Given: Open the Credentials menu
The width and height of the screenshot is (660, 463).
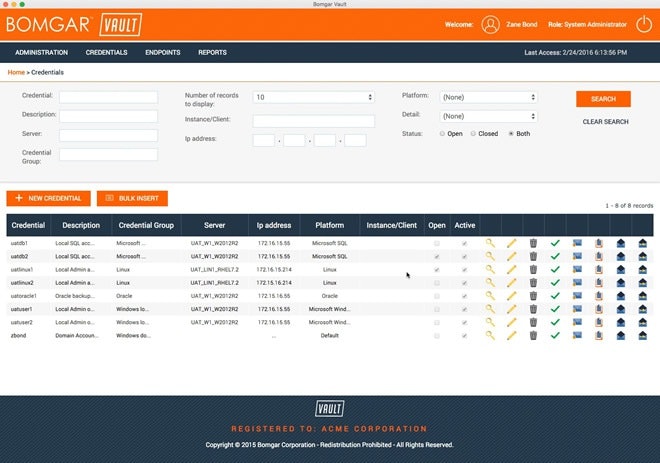Looking at the screenshot, I should (x=106, y=53).
